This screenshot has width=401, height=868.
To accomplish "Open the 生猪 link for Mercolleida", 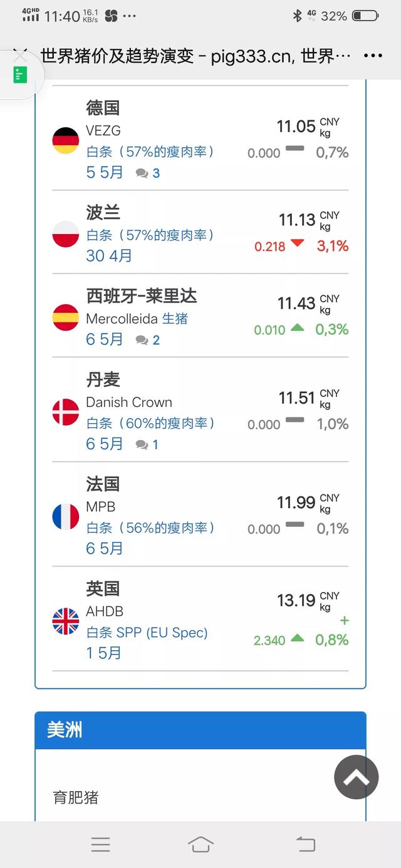I will pyautogui.click(x=175, y=319).
